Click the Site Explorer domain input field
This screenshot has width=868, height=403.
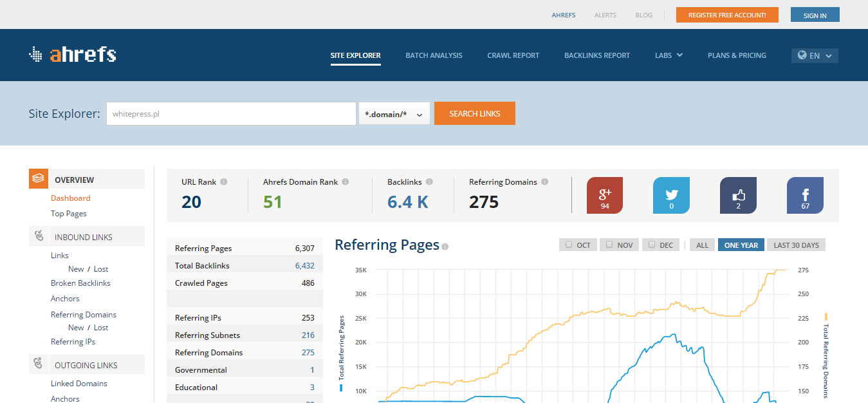pos(231,113)
